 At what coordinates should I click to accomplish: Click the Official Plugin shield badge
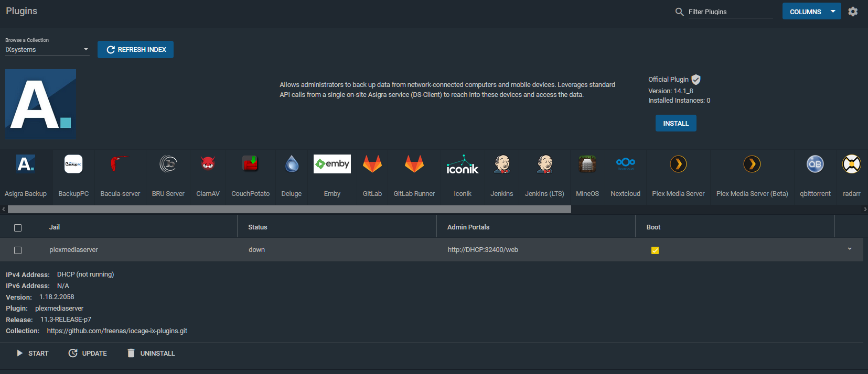696,80
